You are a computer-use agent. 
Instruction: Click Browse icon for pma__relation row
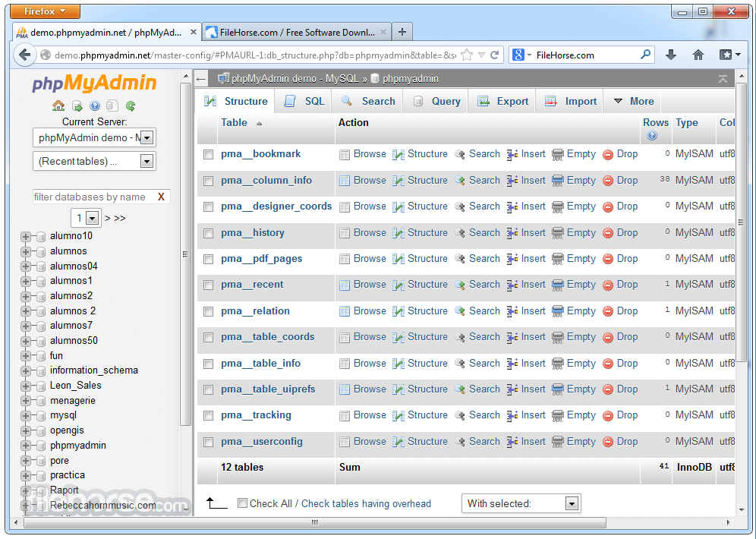tap(345, 311)
